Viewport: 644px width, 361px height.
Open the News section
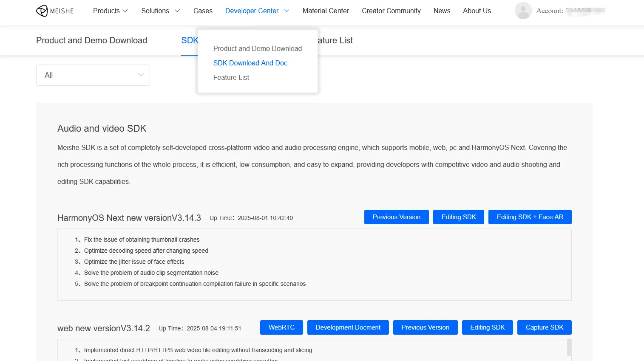click(x=442, y=11)
